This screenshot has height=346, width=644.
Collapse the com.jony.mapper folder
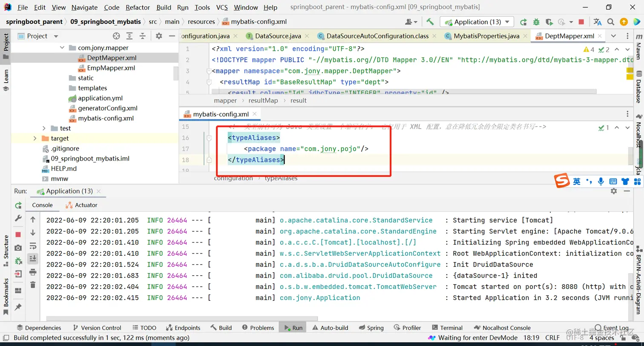point(62,48)
